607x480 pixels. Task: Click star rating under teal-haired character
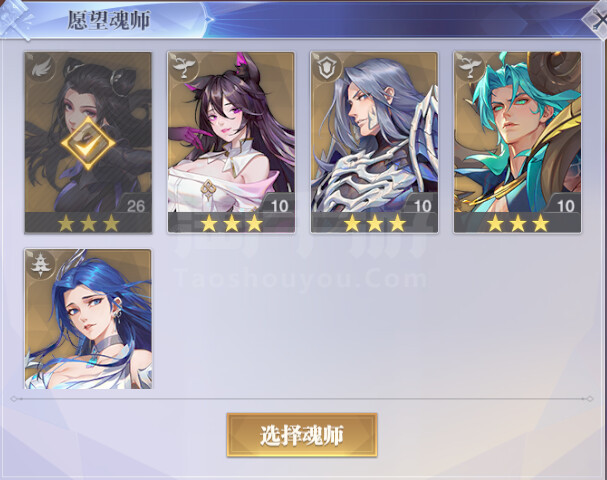pos(518,223)
